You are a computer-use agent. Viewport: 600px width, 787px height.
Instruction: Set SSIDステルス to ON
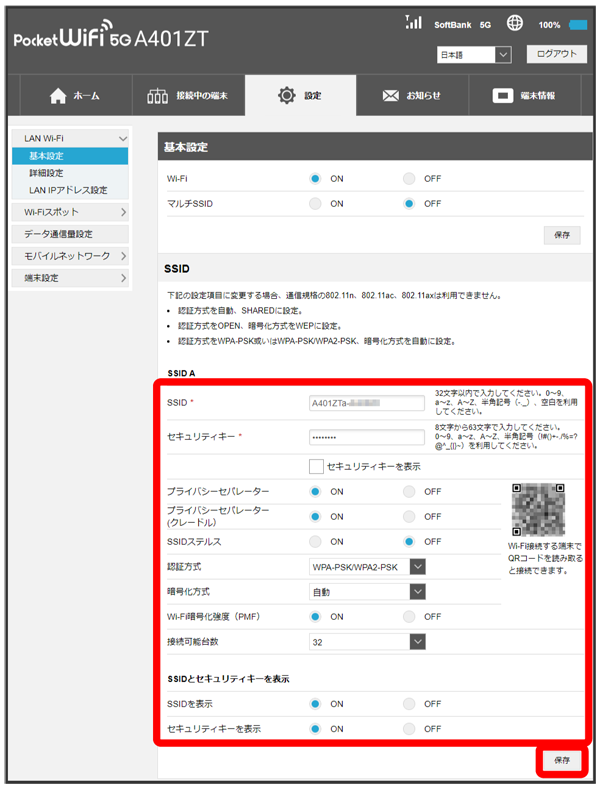[x=315, y=541]
